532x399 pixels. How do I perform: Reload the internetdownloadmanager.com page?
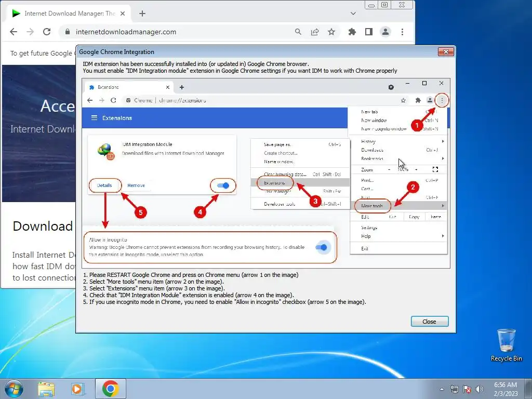click(x=47, y=32)
